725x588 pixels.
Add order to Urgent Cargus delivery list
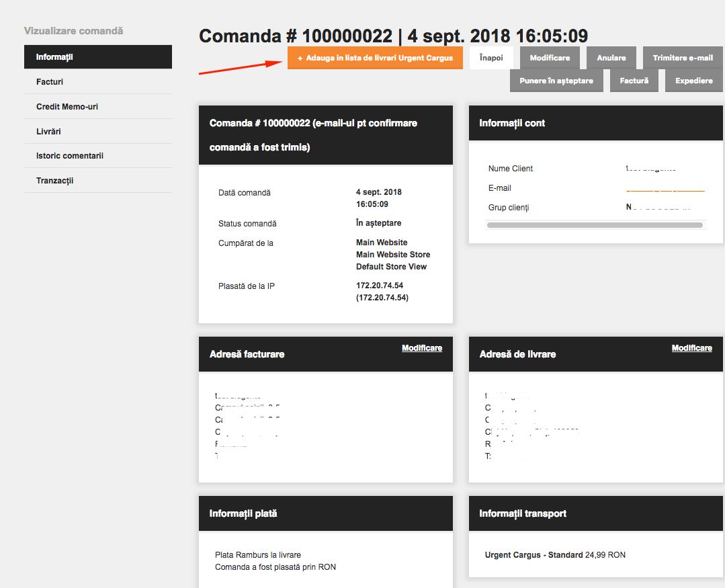[x=375, y=58]
